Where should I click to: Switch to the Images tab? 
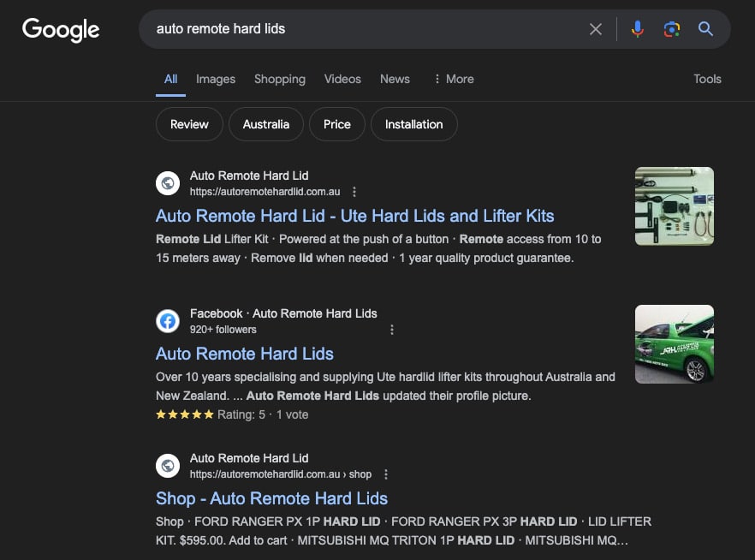pyautogui.click(x=215, y=79)
